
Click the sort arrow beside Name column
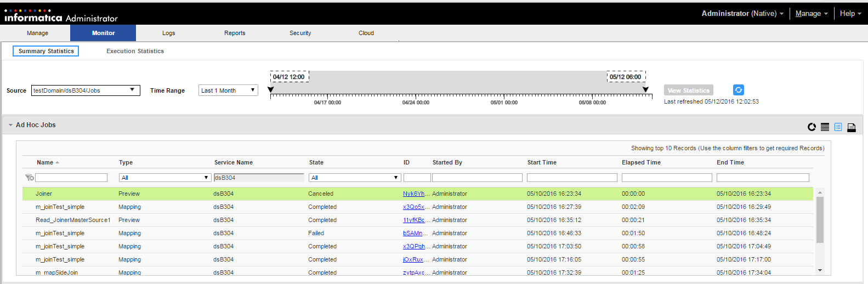pyautogui.click(x=58, y=163)
